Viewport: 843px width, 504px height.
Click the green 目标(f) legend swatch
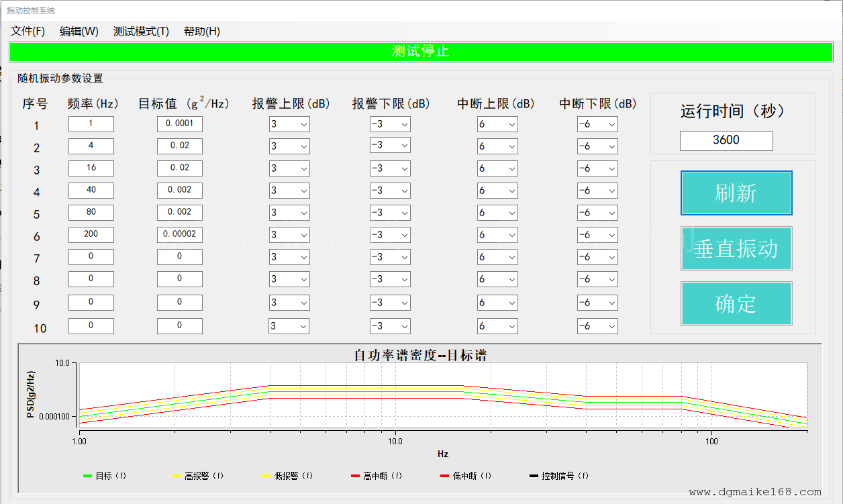(x=87, y=476)
